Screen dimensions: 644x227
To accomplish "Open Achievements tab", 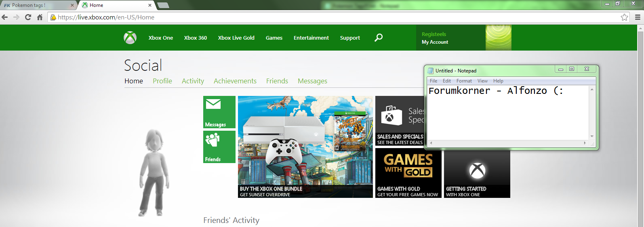I will point(235,81).
